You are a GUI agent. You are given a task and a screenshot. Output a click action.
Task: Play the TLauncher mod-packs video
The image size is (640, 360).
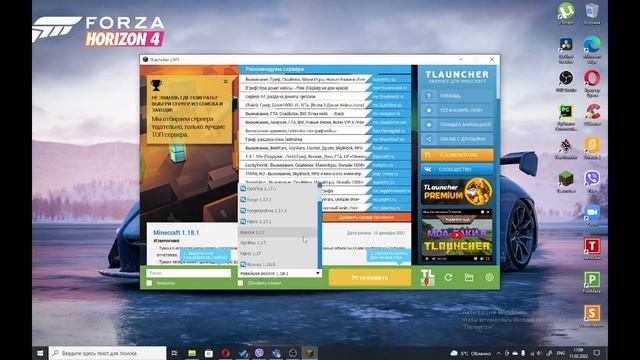pos(457,235)
